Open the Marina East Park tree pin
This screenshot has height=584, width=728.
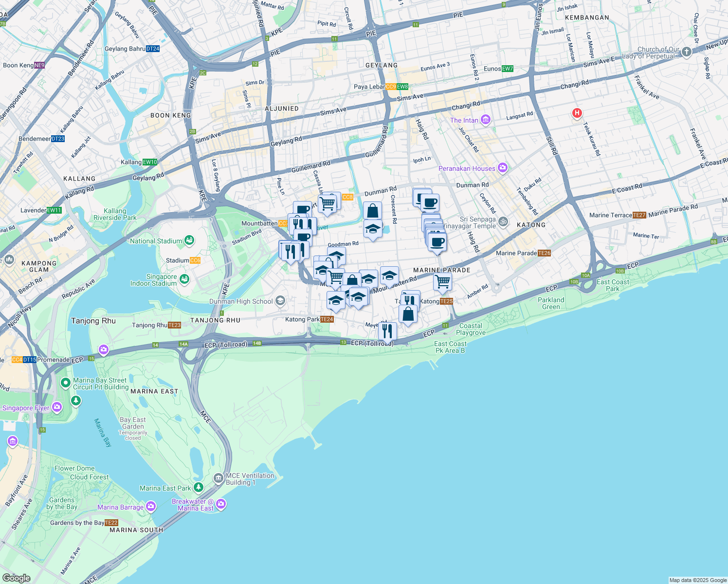pyautogui.click(x=198, y=487)
